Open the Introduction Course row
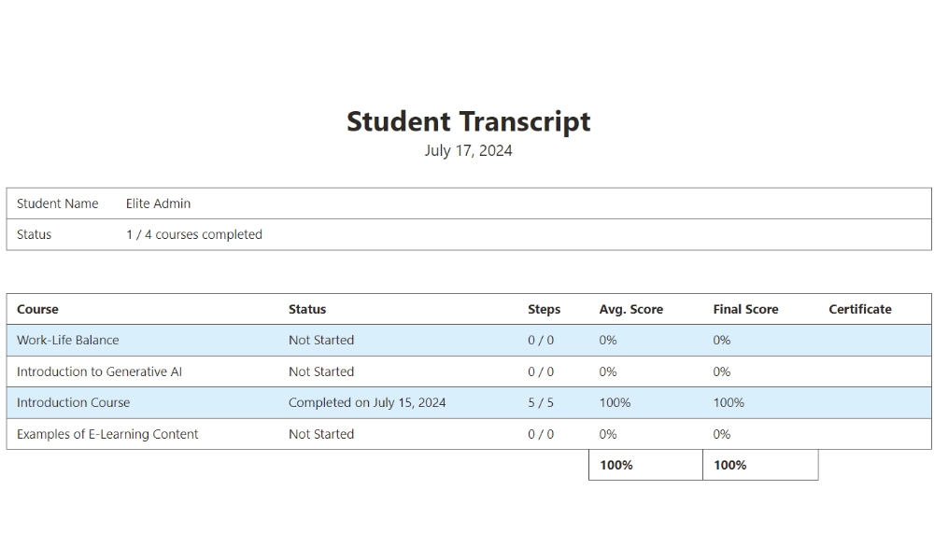The image size is (934, 560). pos(74,402)
